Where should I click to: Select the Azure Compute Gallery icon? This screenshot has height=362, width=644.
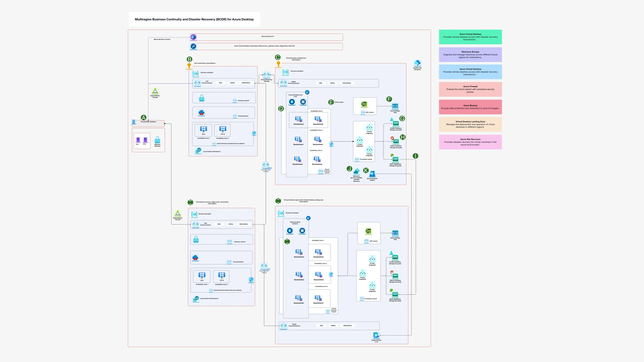pos(372,175)
